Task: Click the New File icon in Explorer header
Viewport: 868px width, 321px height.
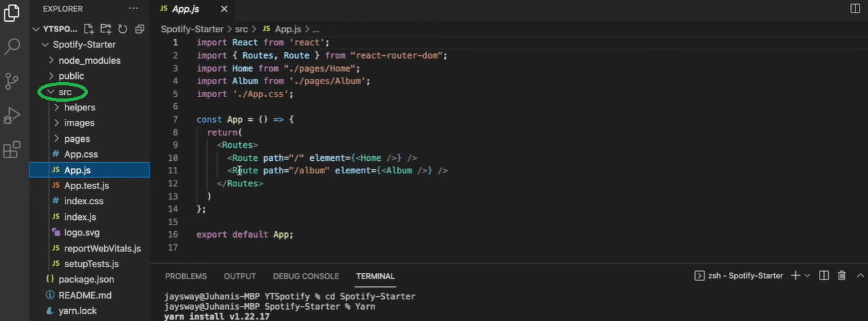Action: [89, 29]
